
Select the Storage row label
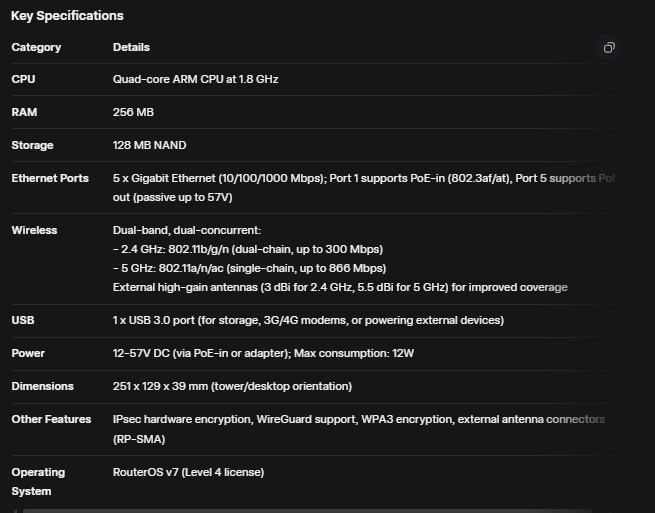[32, 145]
